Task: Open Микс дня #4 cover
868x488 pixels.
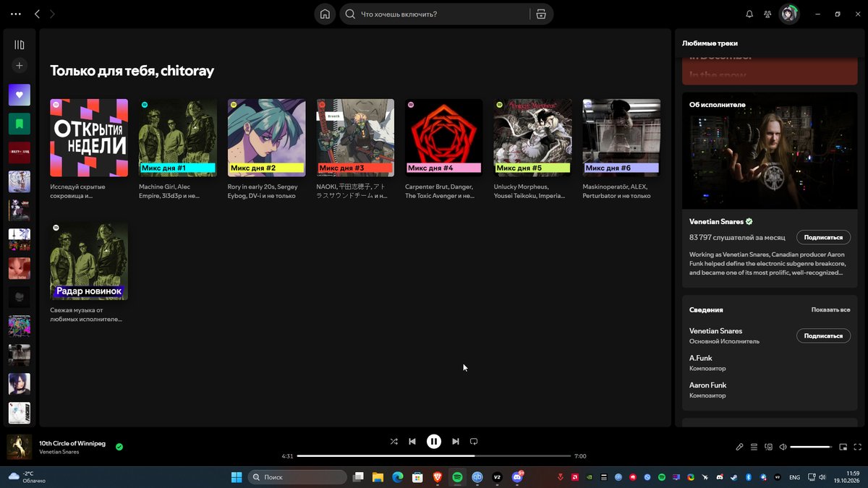Action: point(444,138)
